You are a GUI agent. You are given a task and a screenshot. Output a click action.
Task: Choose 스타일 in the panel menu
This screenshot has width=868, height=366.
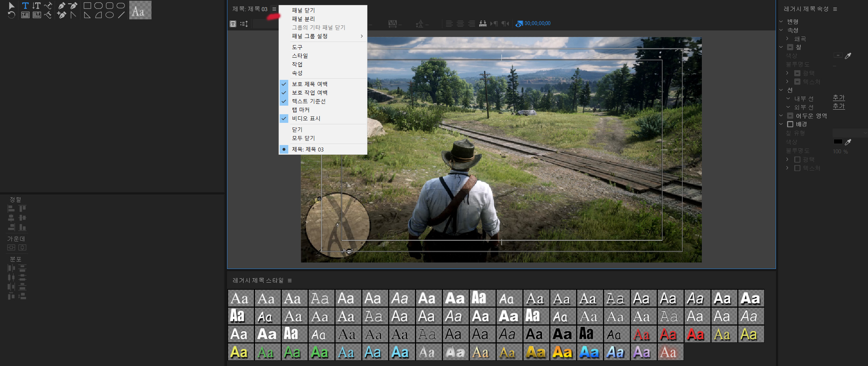[x=323, y=56]
